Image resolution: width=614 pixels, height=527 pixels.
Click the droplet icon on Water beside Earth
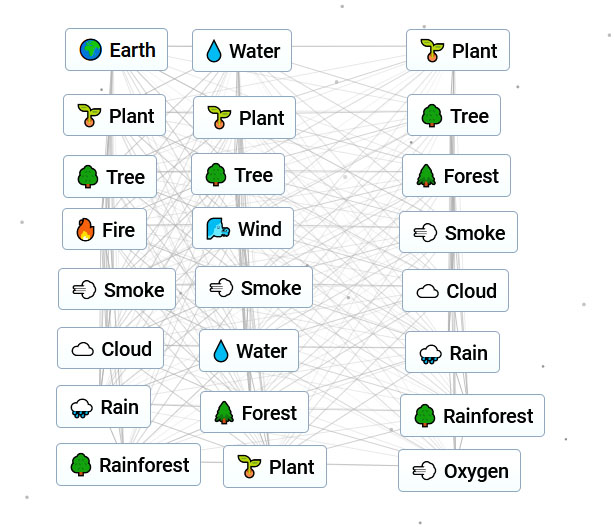214,51
